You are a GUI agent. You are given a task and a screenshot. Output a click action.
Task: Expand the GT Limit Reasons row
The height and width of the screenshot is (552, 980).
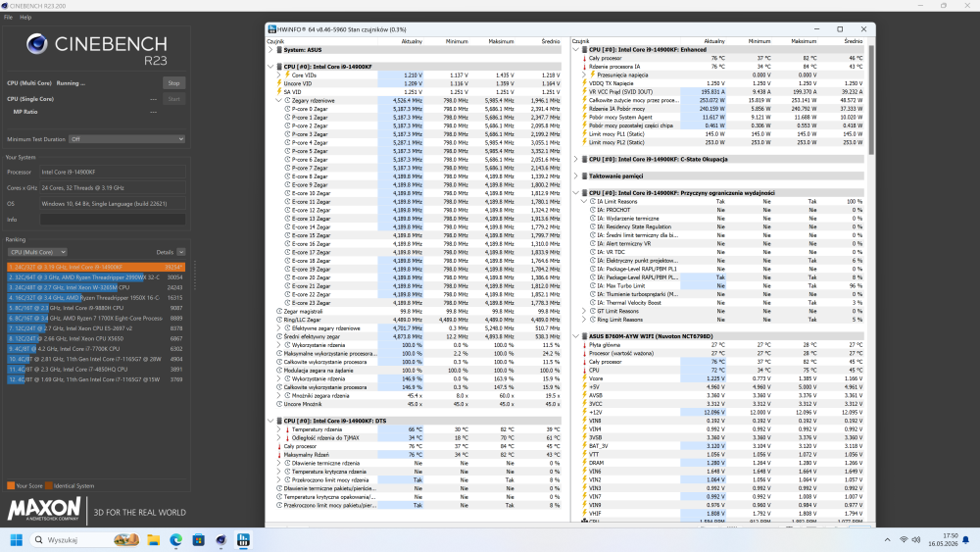584,311
